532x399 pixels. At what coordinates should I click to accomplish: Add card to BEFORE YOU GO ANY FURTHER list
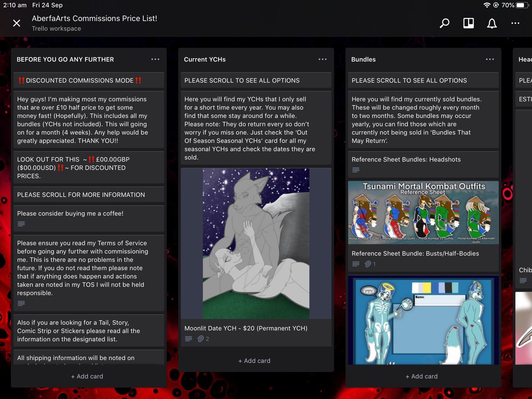[87, 376]
